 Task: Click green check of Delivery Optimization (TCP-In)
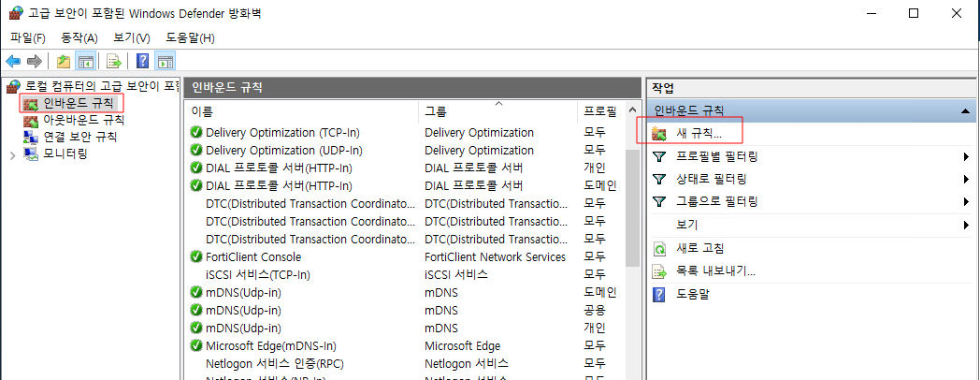[x=196, y=133]
